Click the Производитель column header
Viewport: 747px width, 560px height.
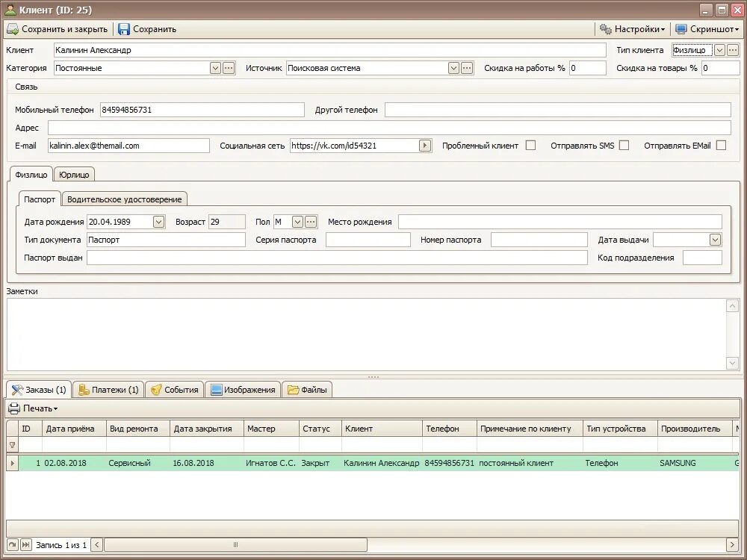pos(695,429)
